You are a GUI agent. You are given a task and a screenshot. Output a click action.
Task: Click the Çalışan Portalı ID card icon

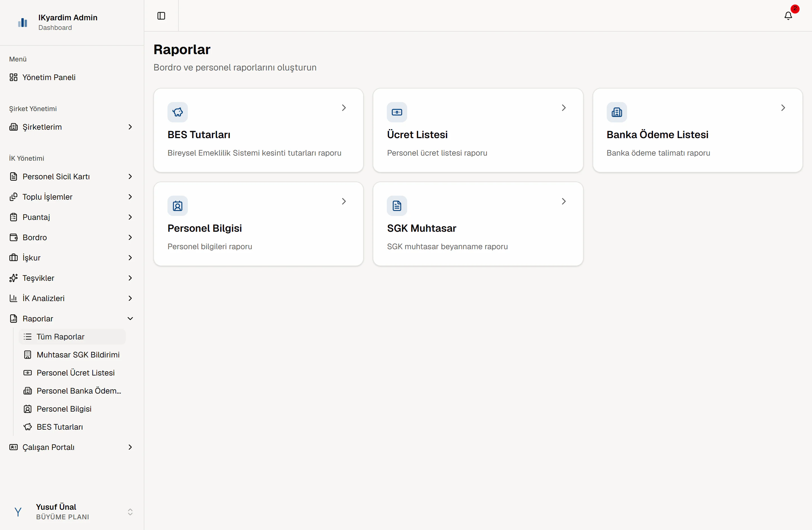pyautogui.click(x=13, y=447)
